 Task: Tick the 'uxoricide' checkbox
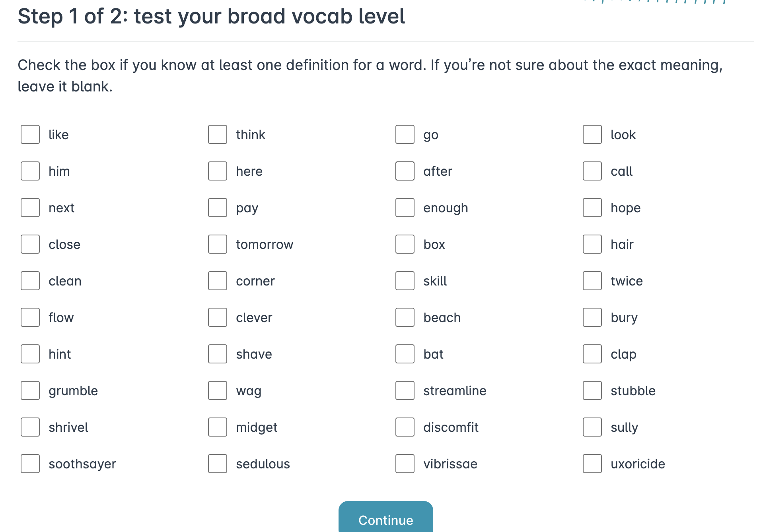coord(592,464)
